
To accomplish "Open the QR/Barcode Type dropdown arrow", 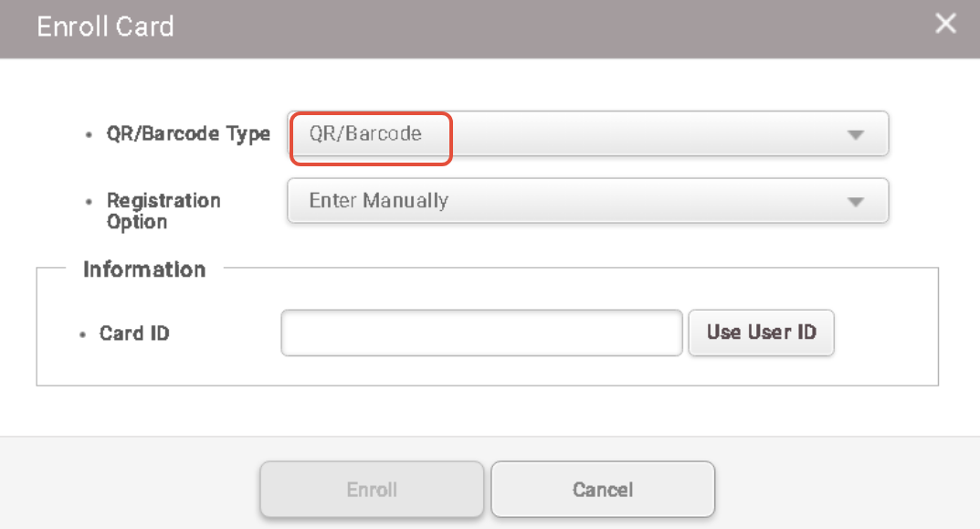I will click(x=855, y=134).
